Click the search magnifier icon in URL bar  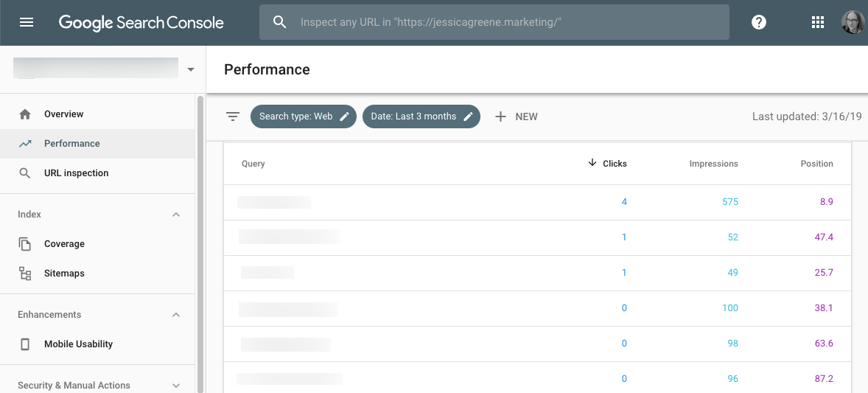279,22
